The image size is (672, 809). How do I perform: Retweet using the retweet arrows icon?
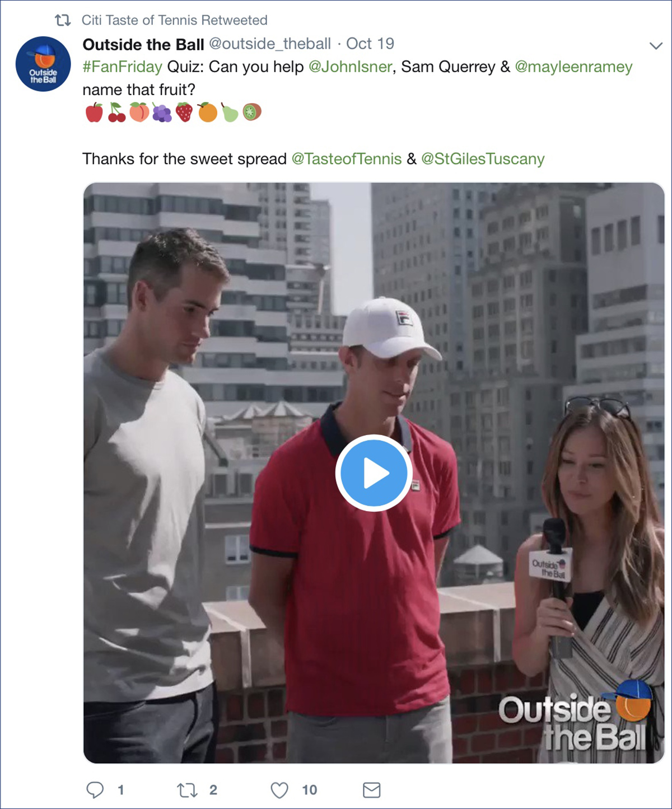click(x=187, y=790)
